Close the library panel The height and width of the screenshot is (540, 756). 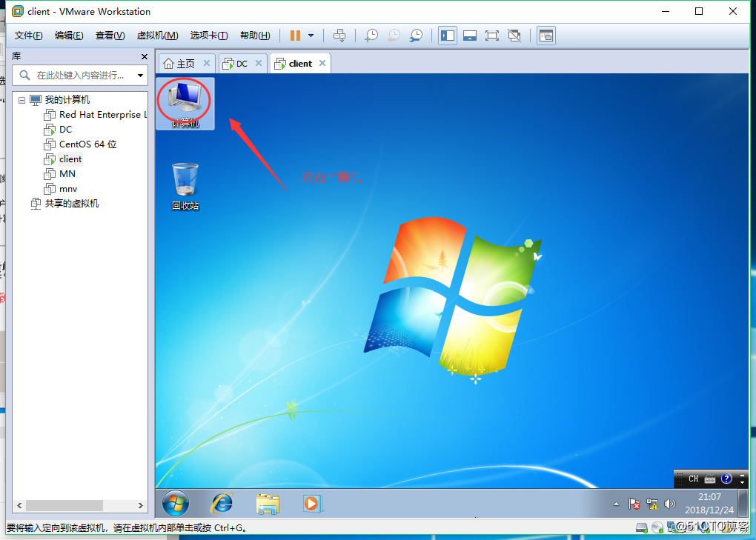point(145,56)
